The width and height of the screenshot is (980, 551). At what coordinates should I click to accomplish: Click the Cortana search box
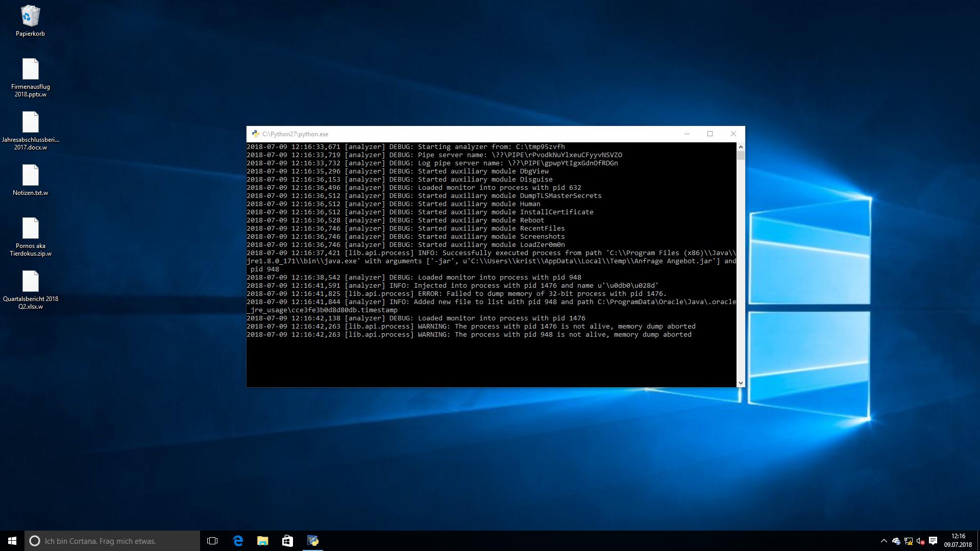[112, 541]
